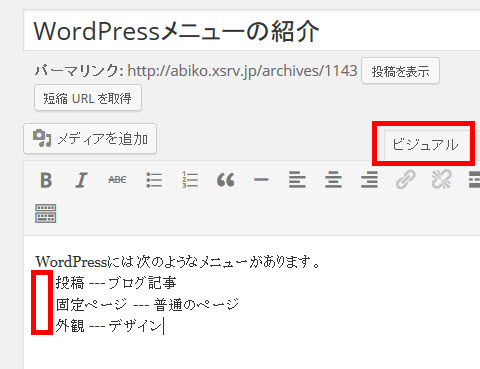Switch to the ビジュアル editor tab

tap(425, 145)
